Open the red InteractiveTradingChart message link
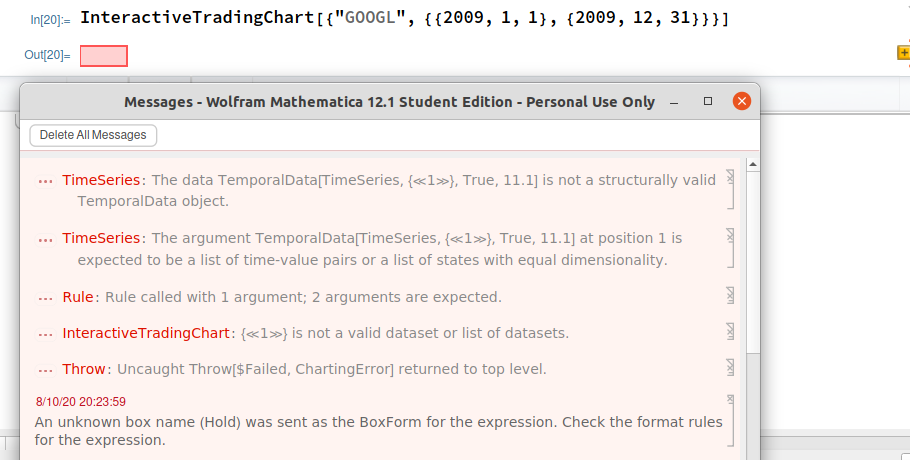Image resolution: width=910 pixels, height=460 pixels. [x=146, y=333]
